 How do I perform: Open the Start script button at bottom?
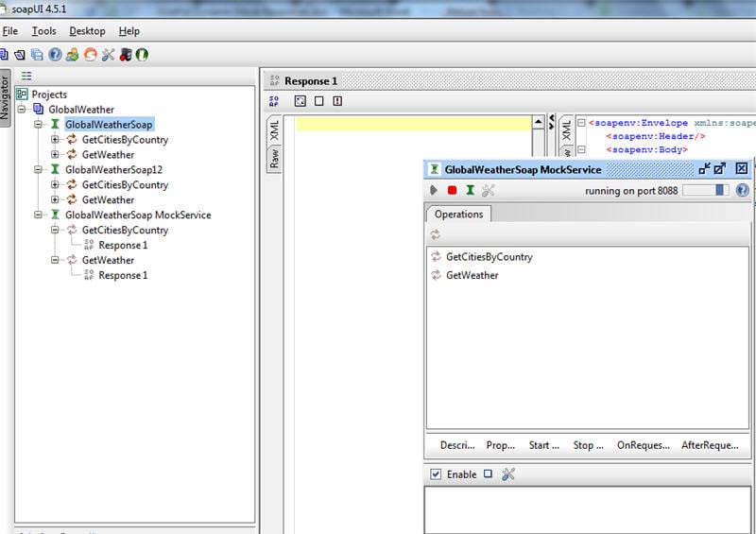544,445
